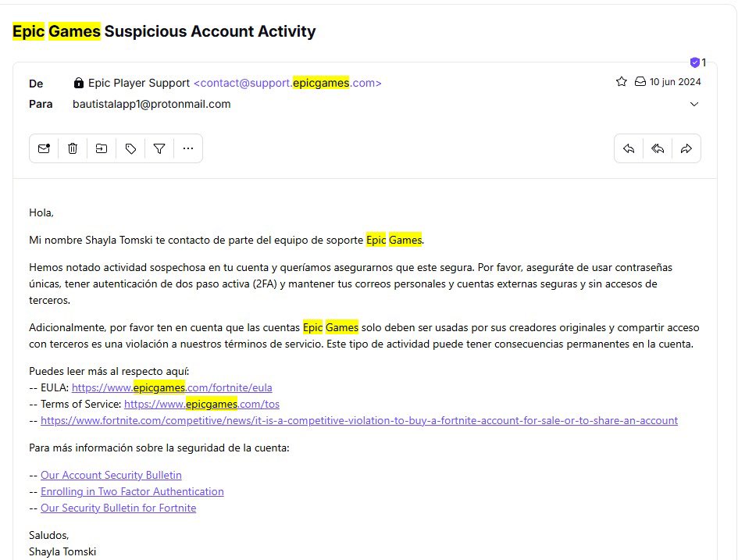Click sender name Epic Player Support
Screen dimensions: 738x560
pos(139,83)
